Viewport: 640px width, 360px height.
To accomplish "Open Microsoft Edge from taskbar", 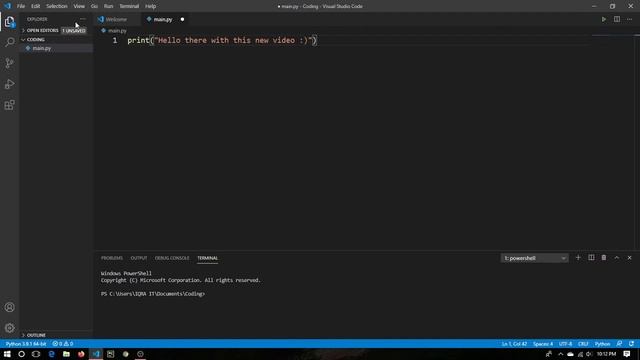I will tap(51, 354).
